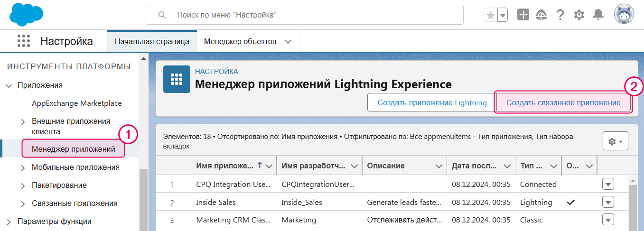Screen dimensions: 644x231
Task: Expand the Менеджер объектов tab chevron
Action: pos(288,41)
